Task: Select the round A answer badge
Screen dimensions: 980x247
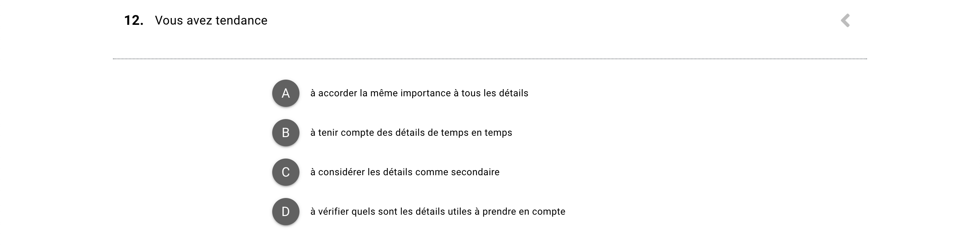Action: [285, 93]
